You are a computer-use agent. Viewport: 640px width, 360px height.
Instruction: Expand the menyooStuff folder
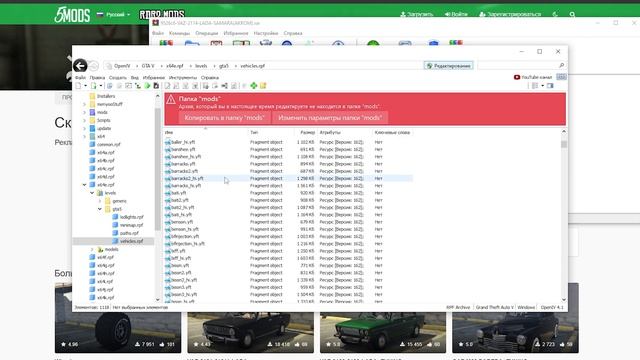[x=84, y=104]
